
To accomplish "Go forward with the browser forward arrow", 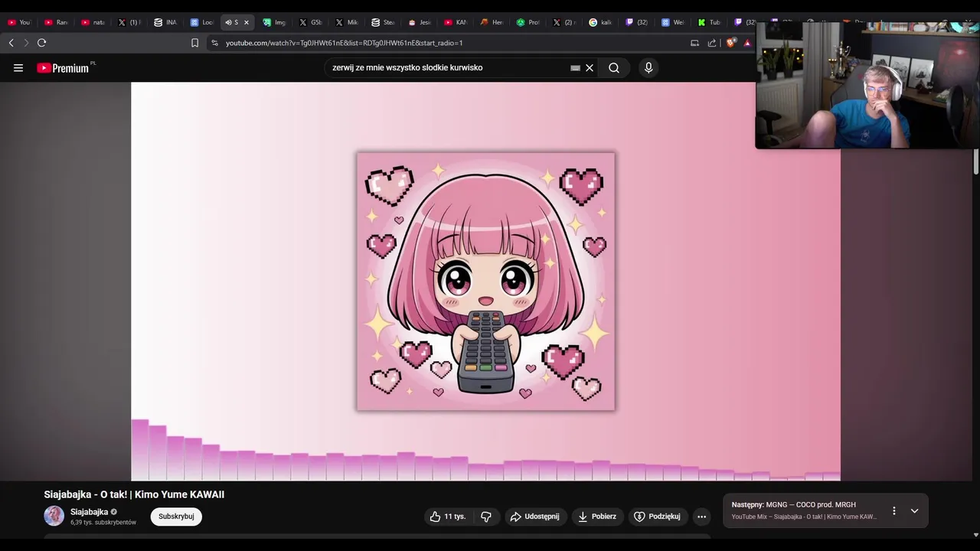I will [26, 43].
